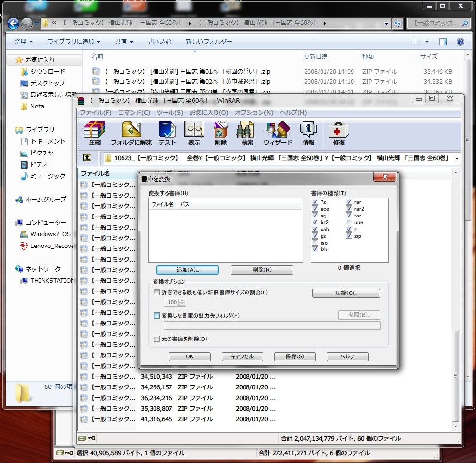Click the 情報 info icon

pos(308,133)
